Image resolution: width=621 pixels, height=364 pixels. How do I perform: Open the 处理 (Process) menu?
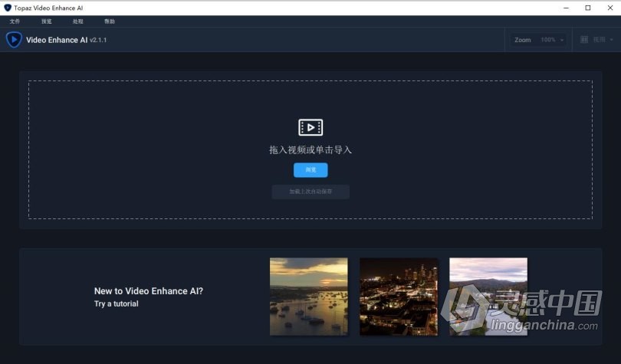pyautogui.click(x=78, y=21)
